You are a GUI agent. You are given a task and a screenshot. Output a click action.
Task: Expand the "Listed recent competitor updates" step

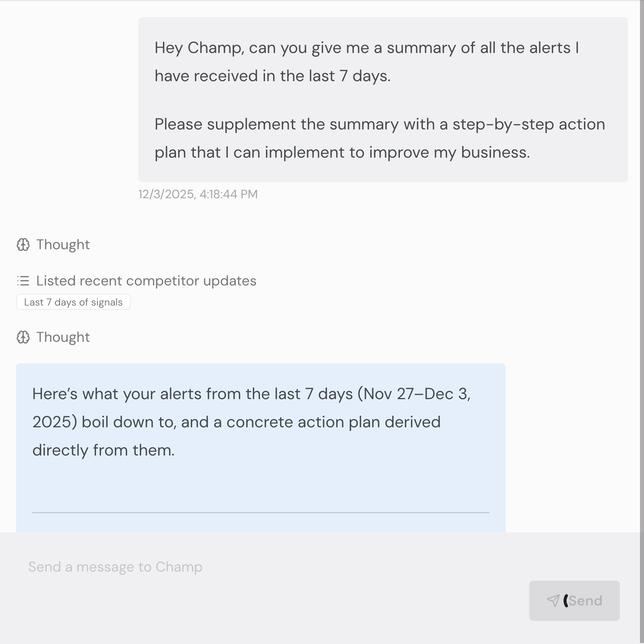146,281
